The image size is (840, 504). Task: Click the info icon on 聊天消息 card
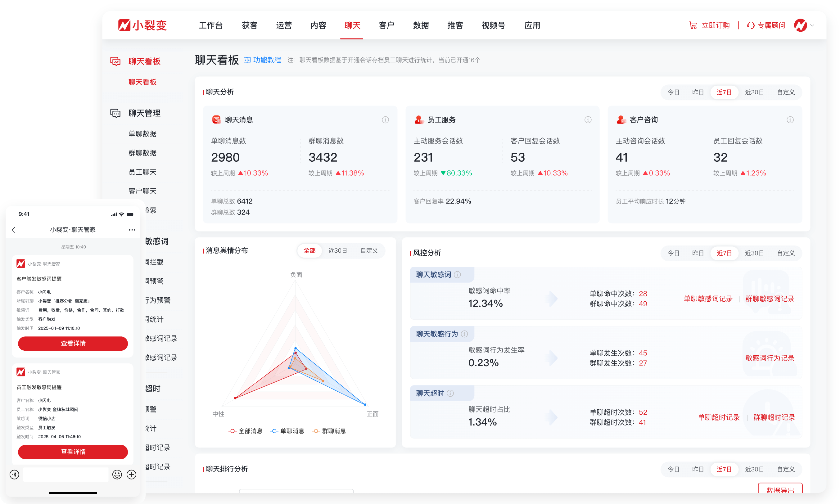coord(385,120)
